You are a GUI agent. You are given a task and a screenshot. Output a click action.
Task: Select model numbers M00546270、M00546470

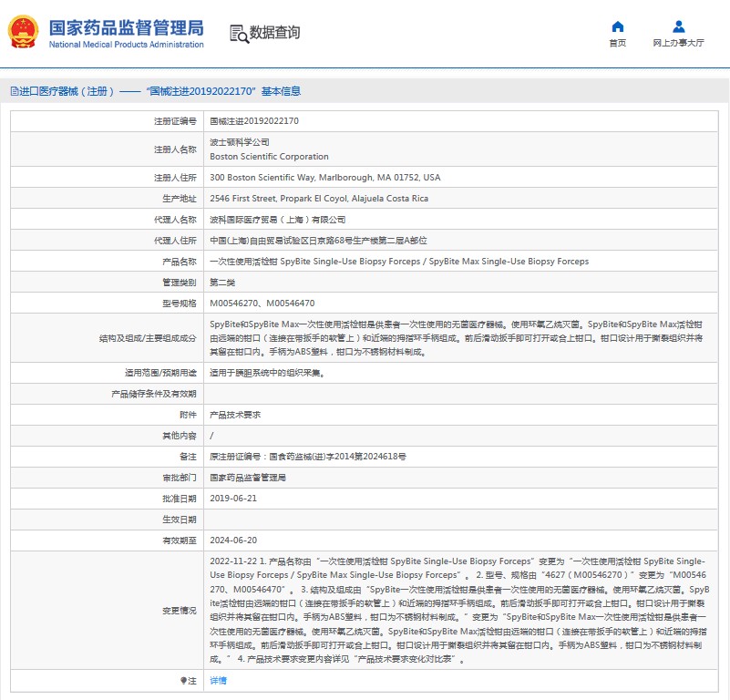pyautogui.click(x=262, y=304)
